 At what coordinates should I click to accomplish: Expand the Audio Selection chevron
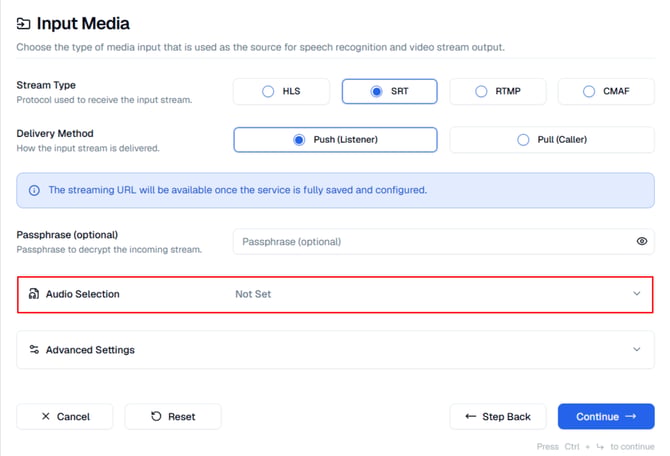637,294
